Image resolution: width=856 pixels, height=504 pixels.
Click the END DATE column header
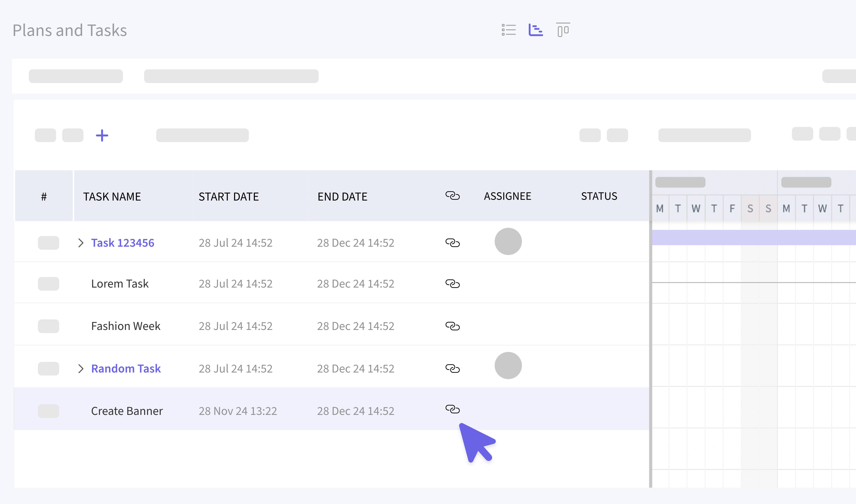342,197
